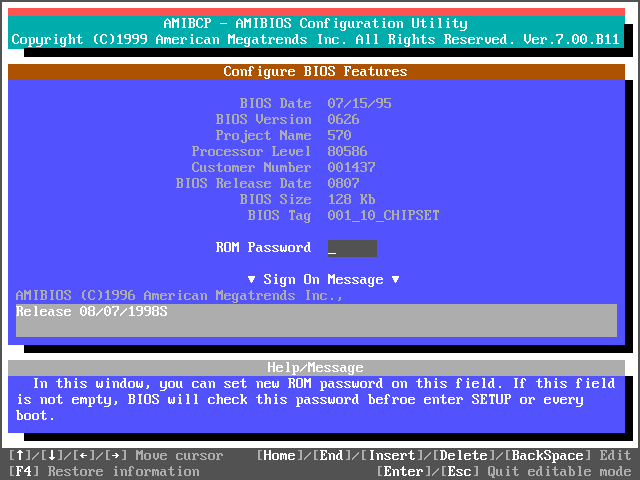The image size is (640, 480).
Task: Click the [BackSpace] key hint
Action: (547, 456)
